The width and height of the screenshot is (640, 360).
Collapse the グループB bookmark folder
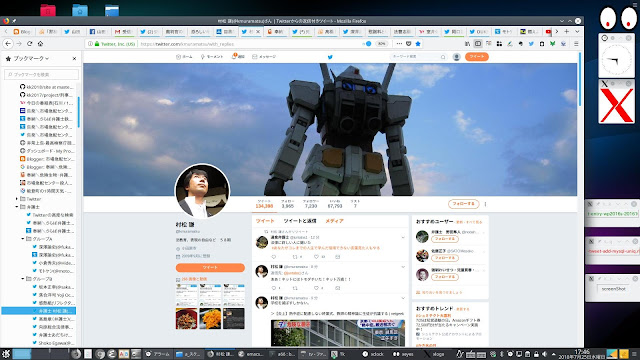click(23, 279)
